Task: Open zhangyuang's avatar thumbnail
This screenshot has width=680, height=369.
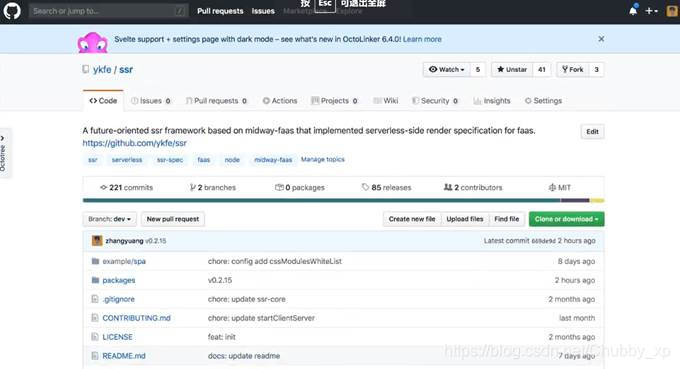Action: (97, 241)
